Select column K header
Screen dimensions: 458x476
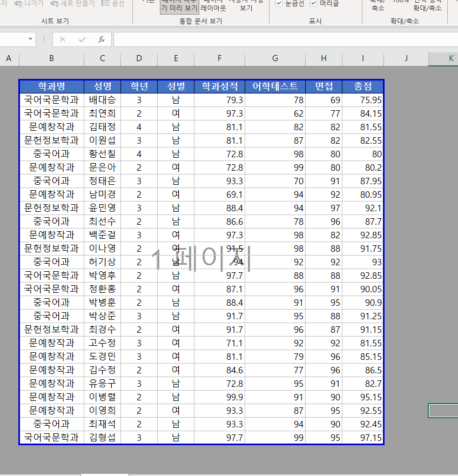click(450, 58)
